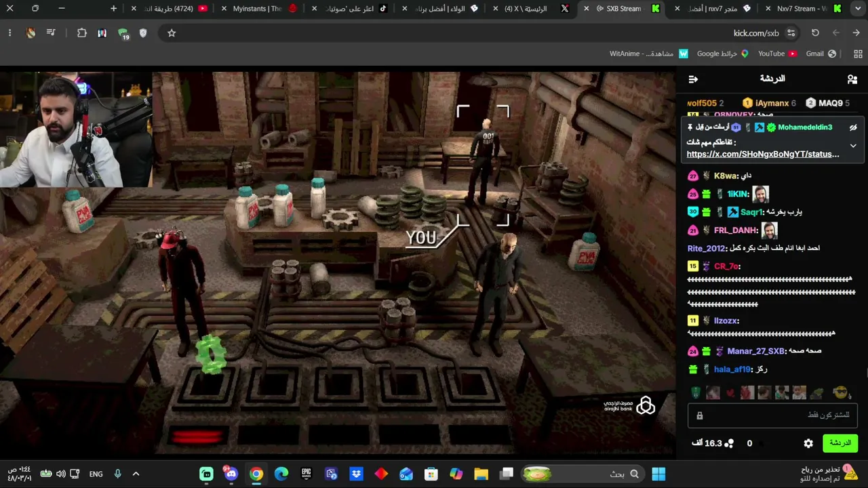Open the extensions puzzle icon
The height and width of the screenshot is (488, 868).
pos(82,33)
